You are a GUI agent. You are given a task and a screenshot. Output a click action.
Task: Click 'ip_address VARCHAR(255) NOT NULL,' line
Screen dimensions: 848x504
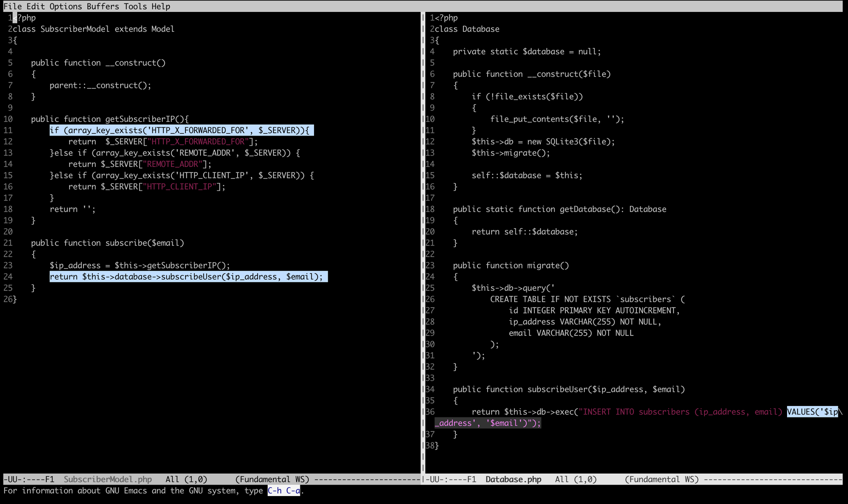click(585, 322)
